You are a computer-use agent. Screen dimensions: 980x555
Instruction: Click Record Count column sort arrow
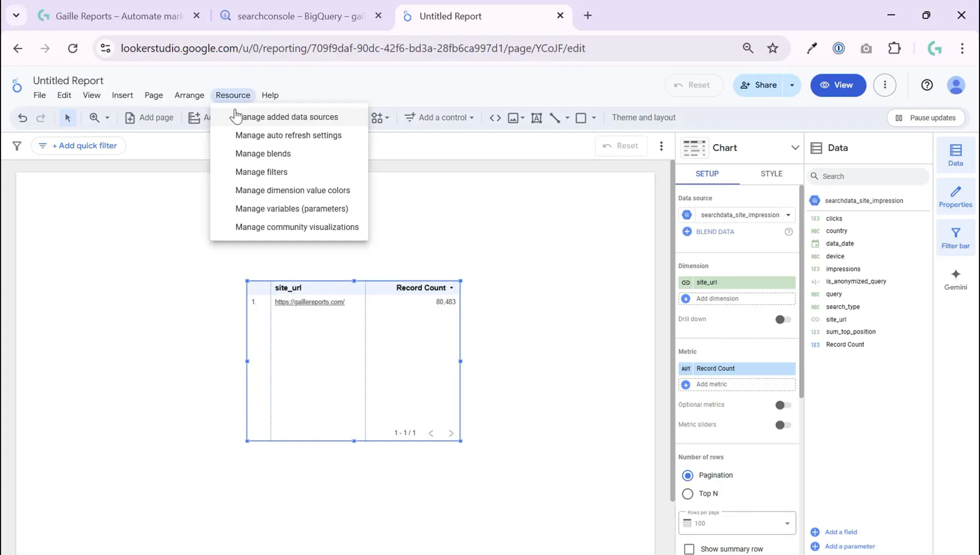pos(451,288)
